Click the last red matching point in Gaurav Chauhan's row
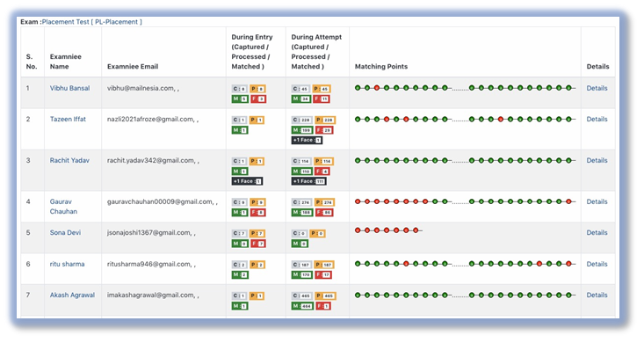644x343 pixels. click(x=568, y=201)
